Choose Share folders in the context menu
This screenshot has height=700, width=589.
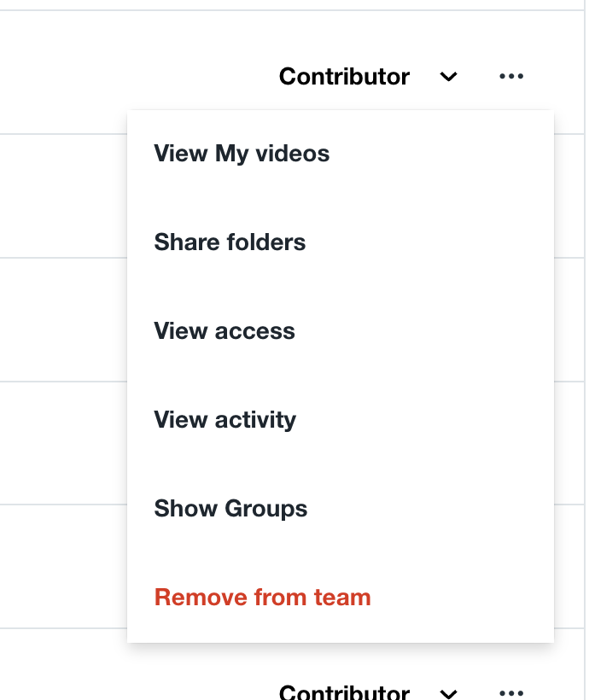click(230, 242)
